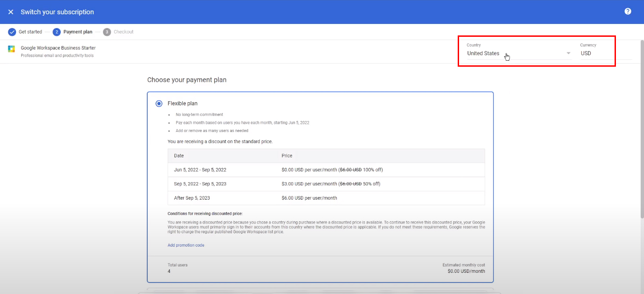Click the total users count 4

(x=169, y=271)
